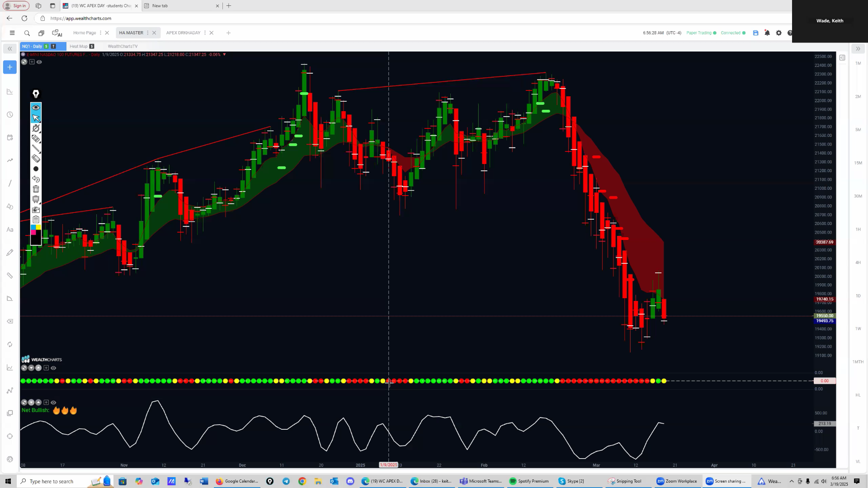Select the compass measure drawing tool

pos(36,128)
